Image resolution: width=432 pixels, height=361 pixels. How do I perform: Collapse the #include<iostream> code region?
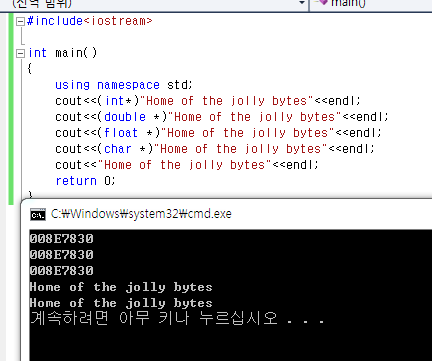[20, 22]
